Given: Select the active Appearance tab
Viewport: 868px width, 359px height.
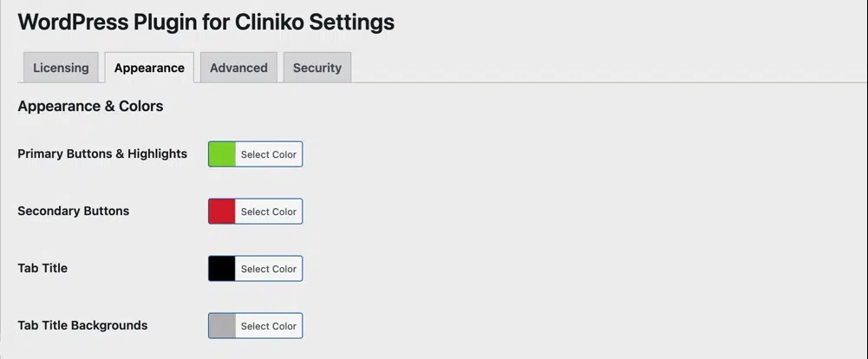Looking at the screenshot, I should point(149,68).
